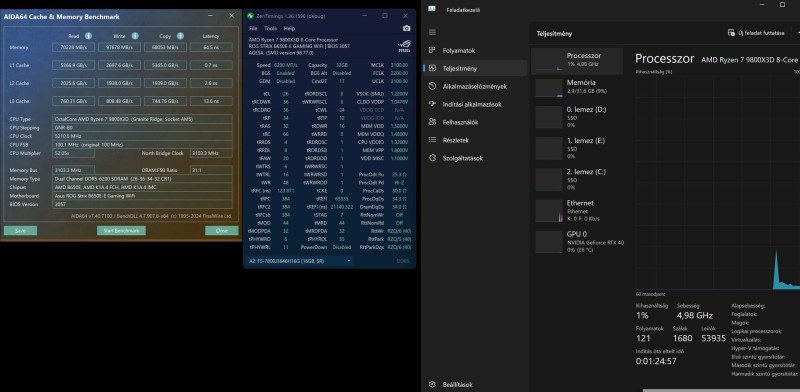
Task: Click Save button in AIDA64 benchmark
Action: [x=20, y=231]
